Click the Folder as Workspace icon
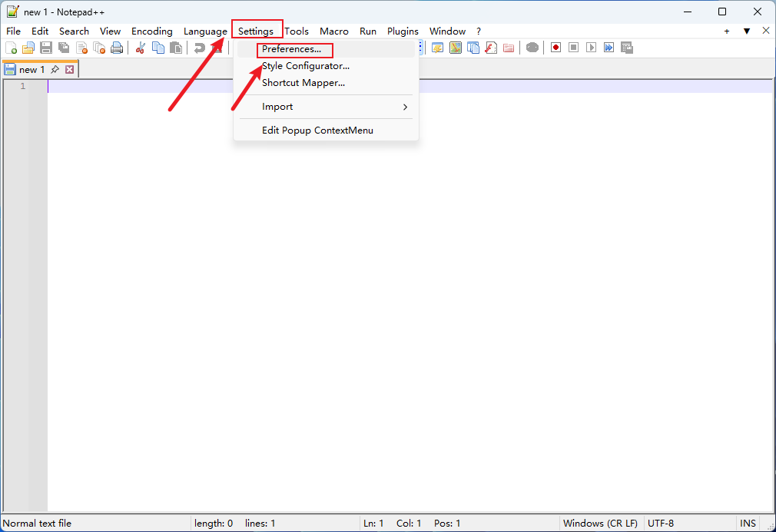The height and width of the screenshot is (532, 776). pyautogui.click(x=509, y=48)
